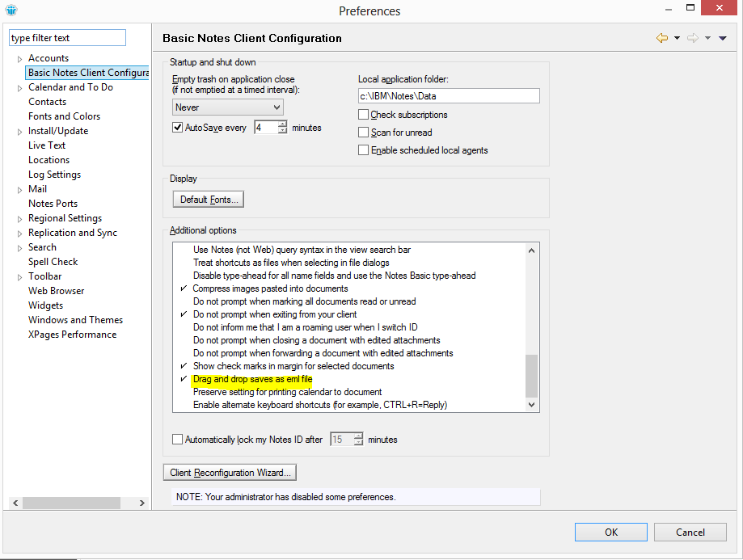Image resolution: width=743 pixels, height=560 pixels.
Task: Expand the Mail tree node
Action: point(19,190)
